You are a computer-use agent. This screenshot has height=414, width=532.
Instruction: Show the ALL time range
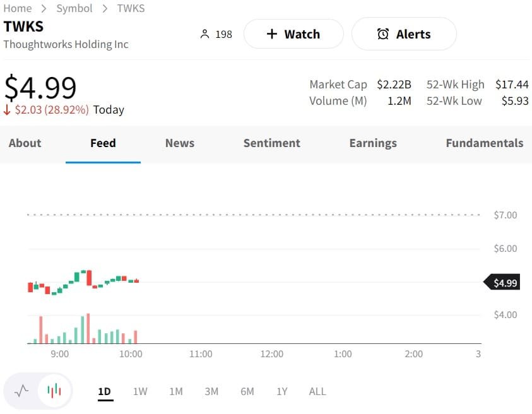tap(317, 391)
